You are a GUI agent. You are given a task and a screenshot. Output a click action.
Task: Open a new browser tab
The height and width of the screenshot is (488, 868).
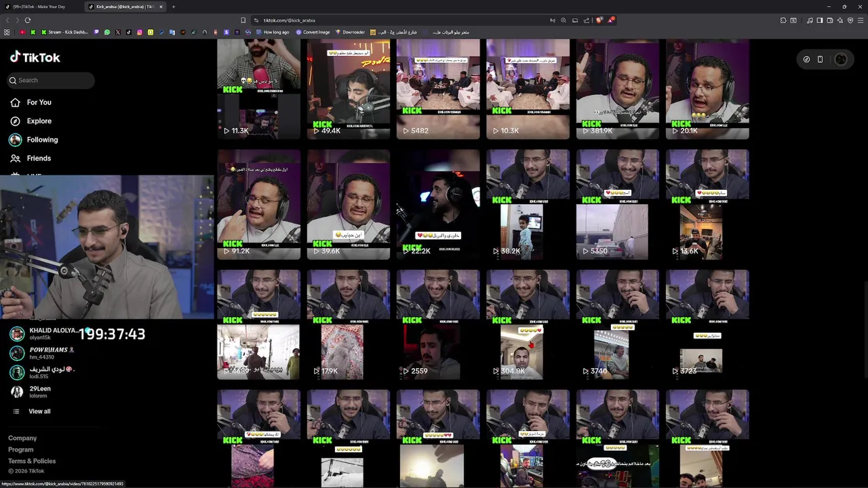[174, 7]
